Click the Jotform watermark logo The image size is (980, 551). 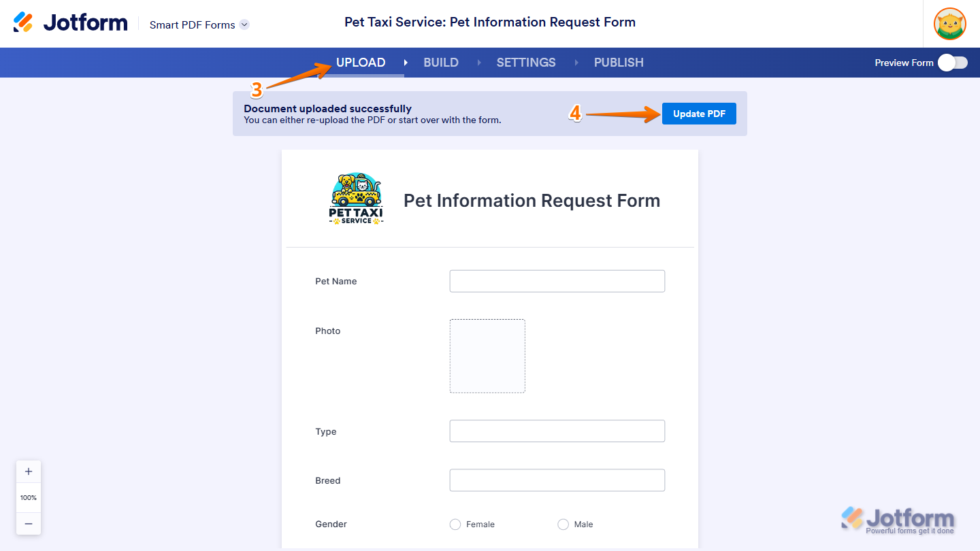(897, 521)
